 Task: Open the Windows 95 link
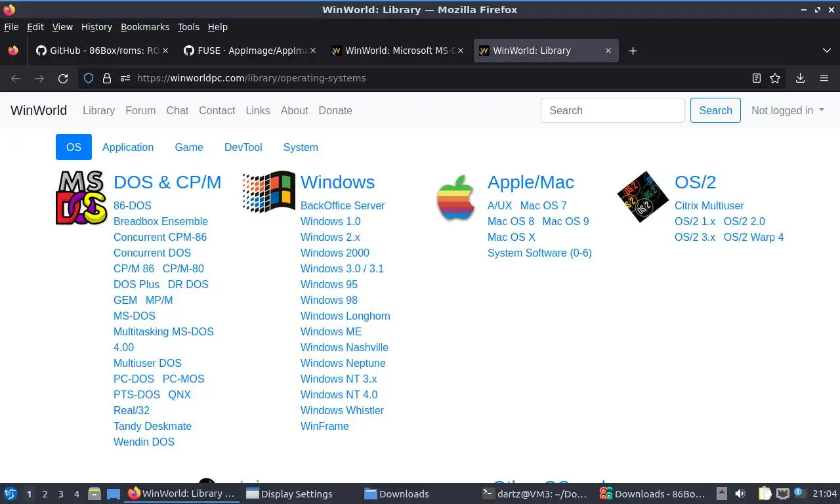[x=329, y=284]
